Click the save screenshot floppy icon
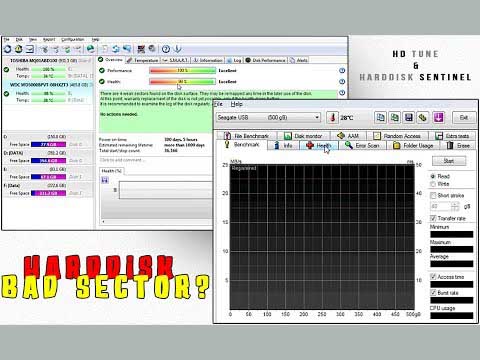Viewport: 480px width, 360px height. (409, 117)
